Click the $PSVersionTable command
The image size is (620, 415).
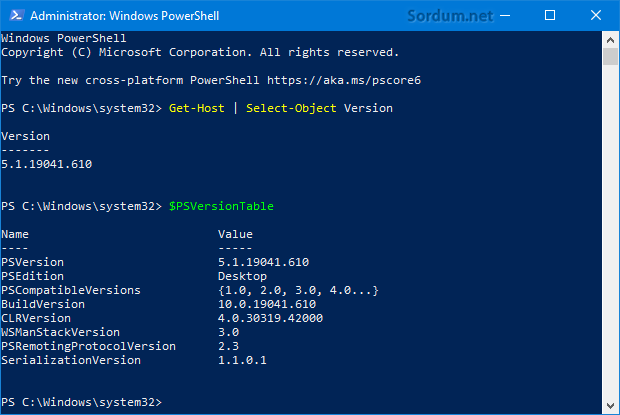tap(220, 205)
